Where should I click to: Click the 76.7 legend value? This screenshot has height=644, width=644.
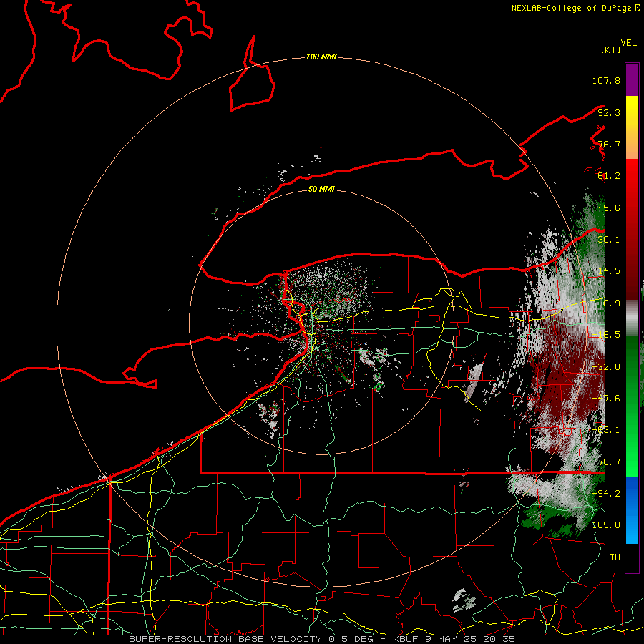point(609,144)
